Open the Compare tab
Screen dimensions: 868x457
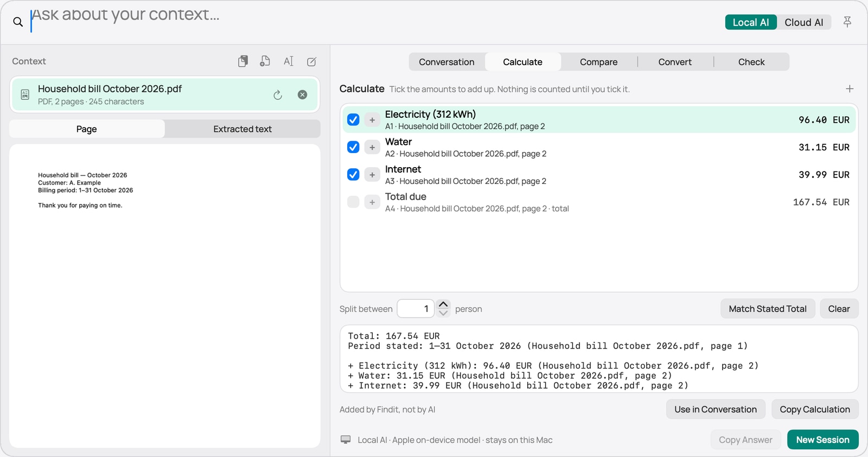click(598, 62)
